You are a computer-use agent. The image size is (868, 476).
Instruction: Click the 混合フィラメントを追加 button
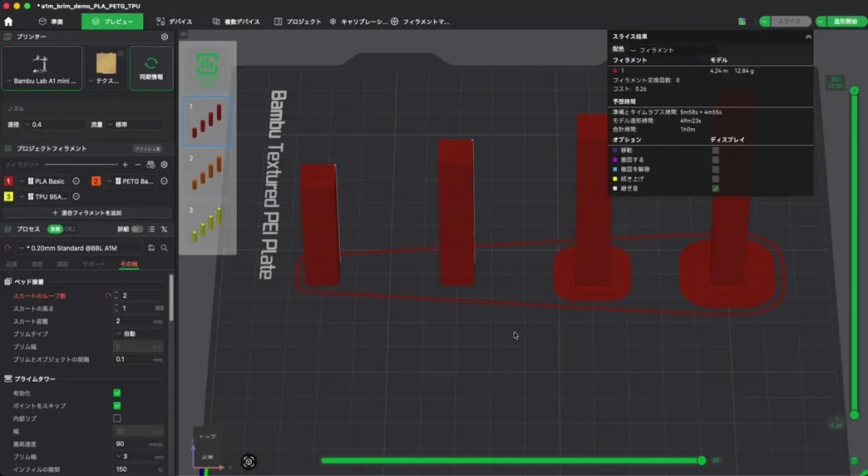pos(87,213)
